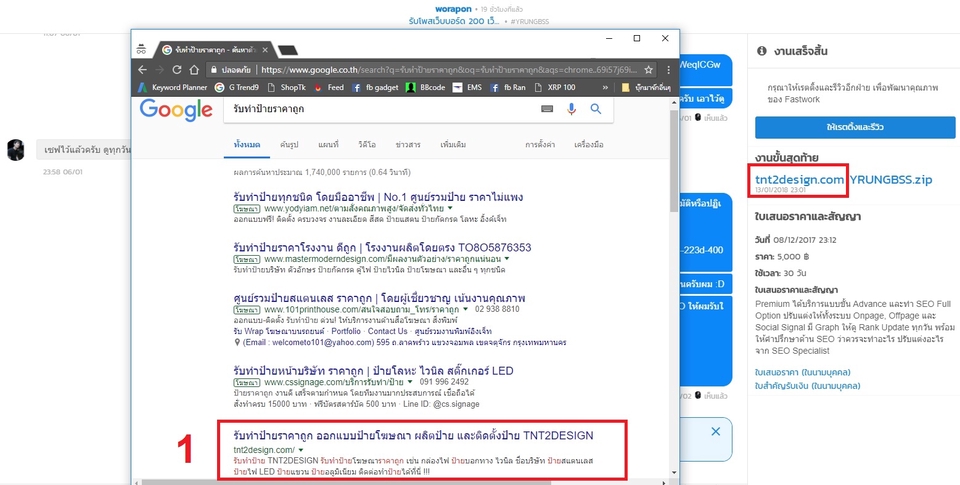
Task: Open the other bookmarks folder
Action: [x=646, y=88]
